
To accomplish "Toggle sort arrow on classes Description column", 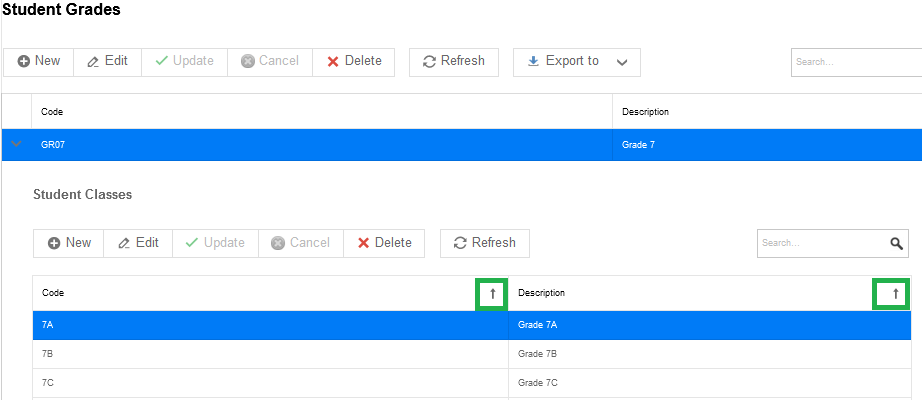I will click(891, 294).
